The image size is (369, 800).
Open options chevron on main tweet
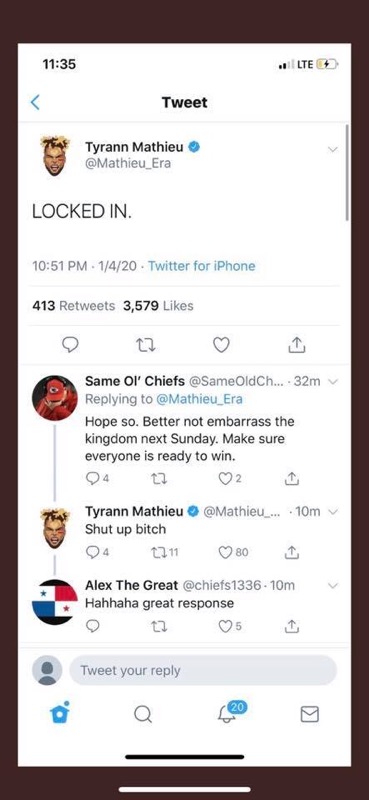tap(333, 149)
